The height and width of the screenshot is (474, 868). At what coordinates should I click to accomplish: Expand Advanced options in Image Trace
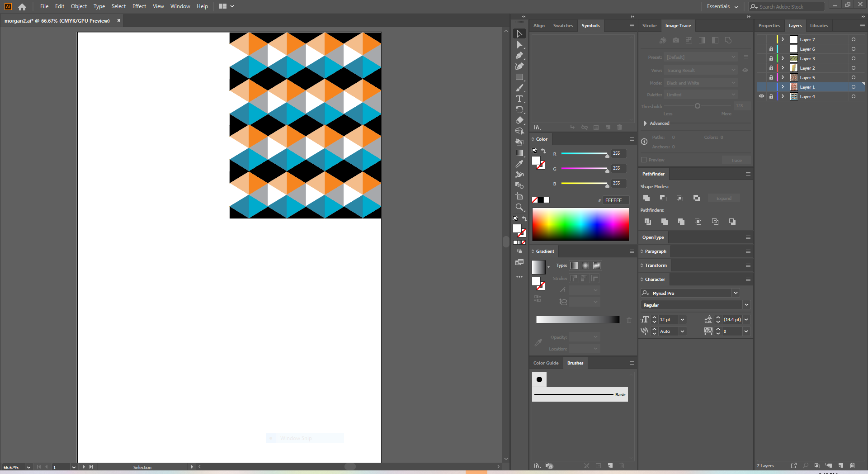pos(646,123)
